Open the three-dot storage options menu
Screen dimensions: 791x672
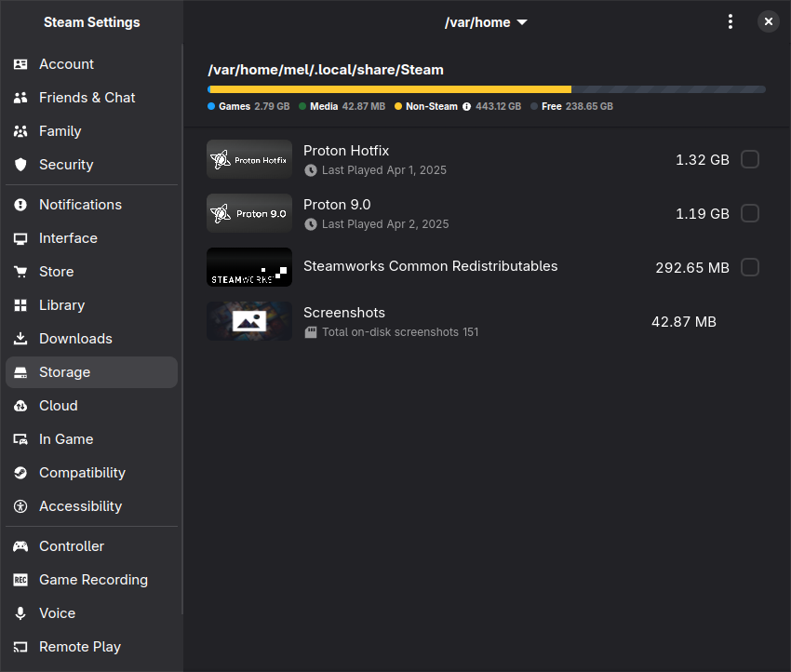pos(730,21)
